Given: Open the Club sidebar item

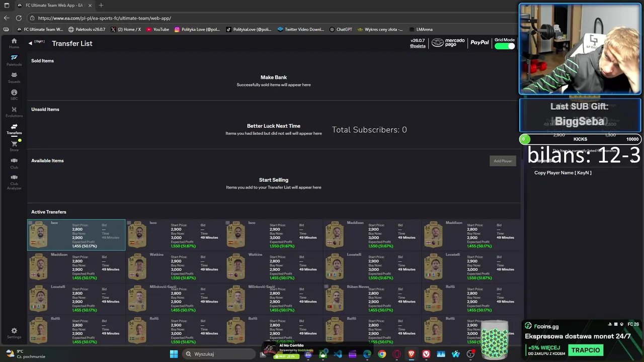Looking at the screenshot, I should [x=14, y=163].
